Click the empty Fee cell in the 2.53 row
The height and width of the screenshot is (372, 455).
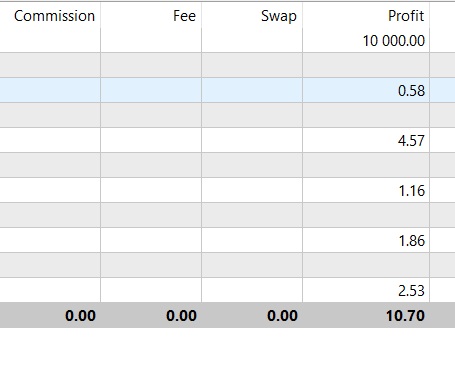pyautogui.click(x=151, y=290)
